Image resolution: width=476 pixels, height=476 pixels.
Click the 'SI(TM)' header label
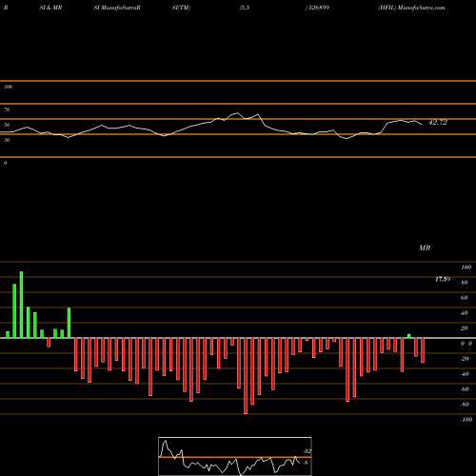coord(181,8)
